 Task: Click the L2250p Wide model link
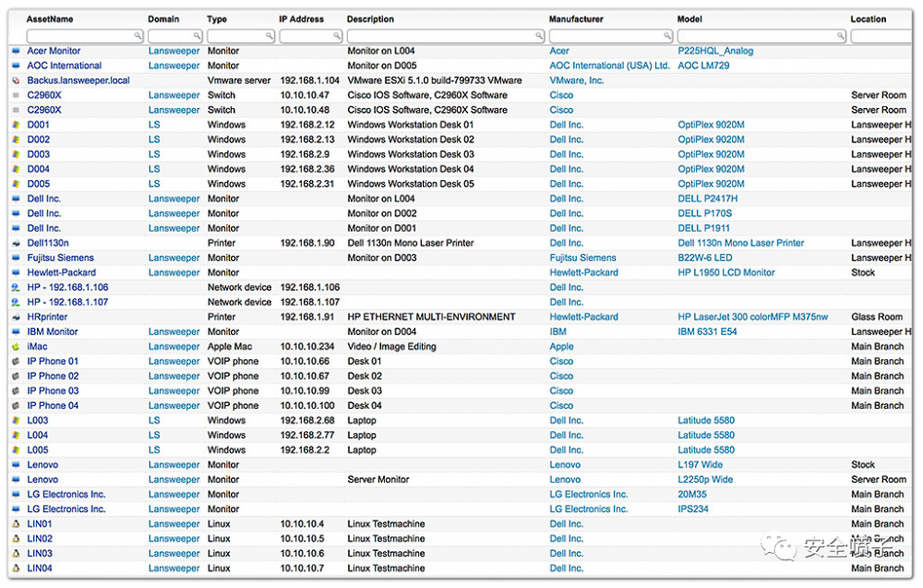click(705, 480)
